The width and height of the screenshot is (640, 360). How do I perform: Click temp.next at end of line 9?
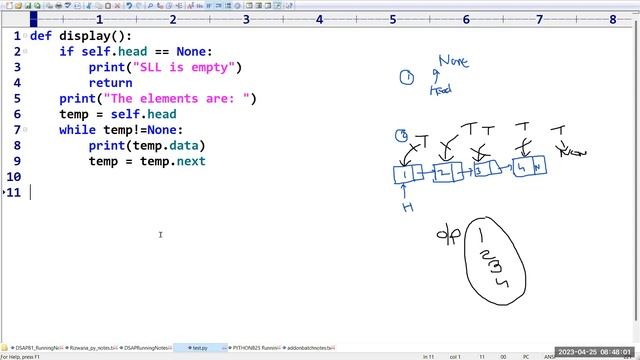tap(173, 161)
